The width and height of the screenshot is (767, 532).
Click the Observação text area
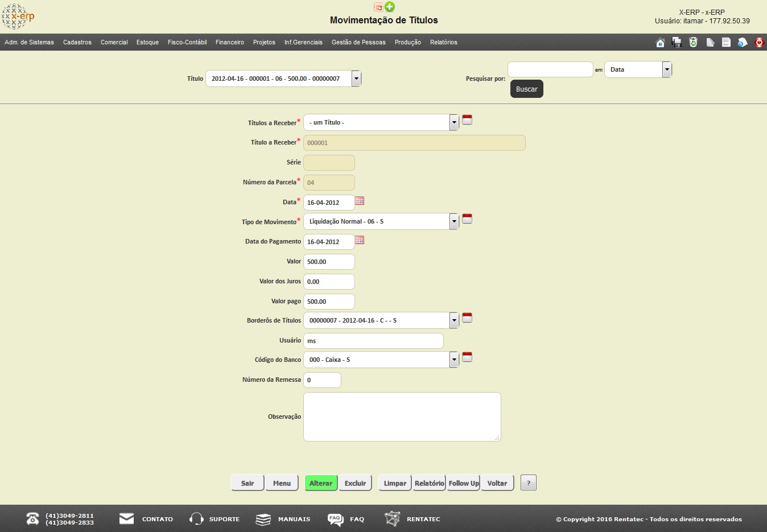click(402, 417)
